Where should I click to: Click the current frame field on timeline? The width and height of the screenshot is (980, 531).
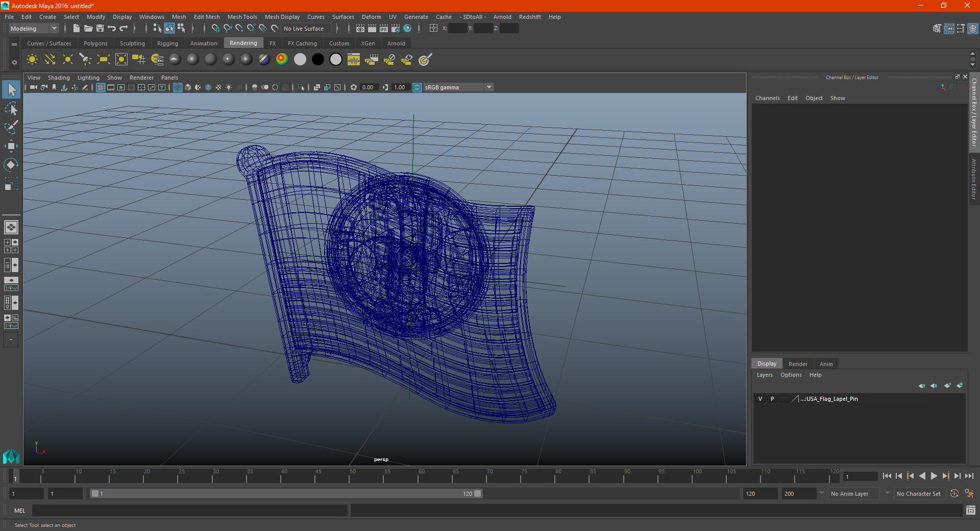(860, 476)
